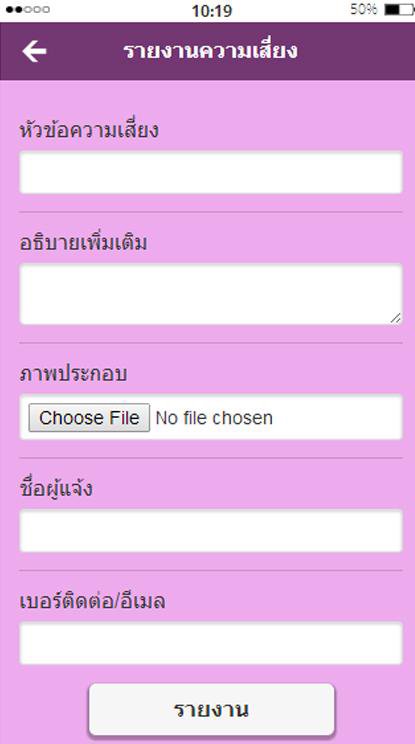Click the หัวข้อความเสี่ยง field label
This screenshot has width=415, height=744.
[89, 131]
